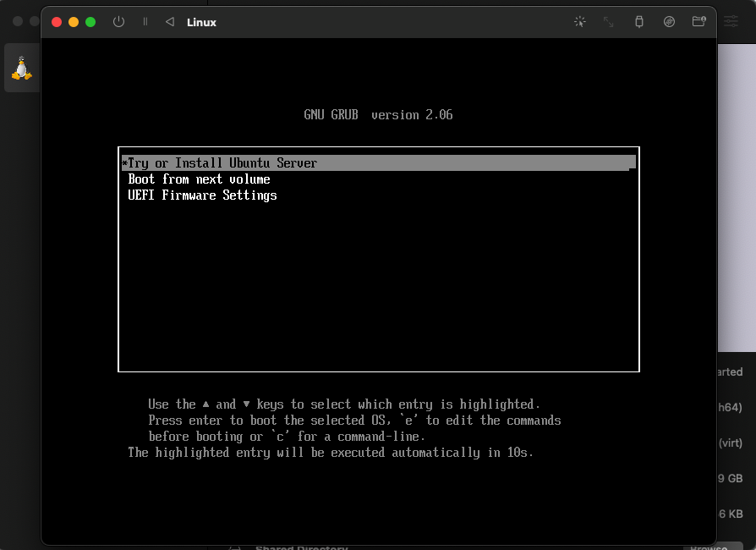Pause the Linux virtual machine
756x550 pixels.
[x=145, y=22]
